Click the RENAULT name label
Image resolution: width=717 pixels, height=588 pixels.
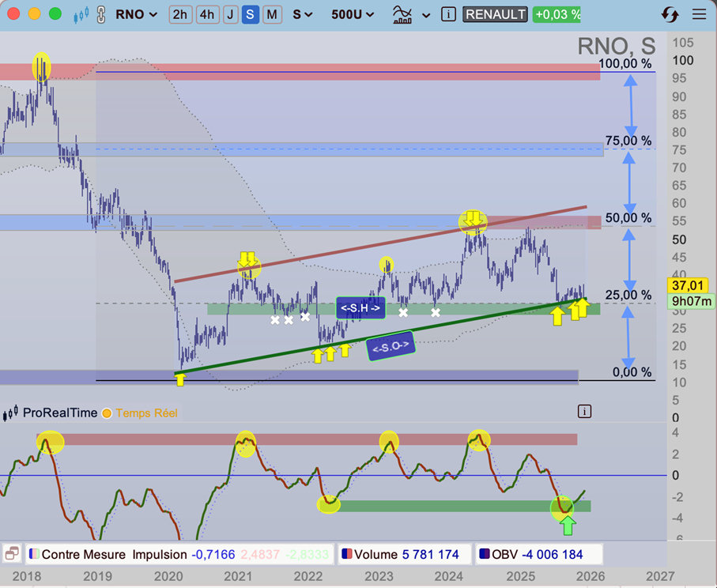tap(495, 14)
